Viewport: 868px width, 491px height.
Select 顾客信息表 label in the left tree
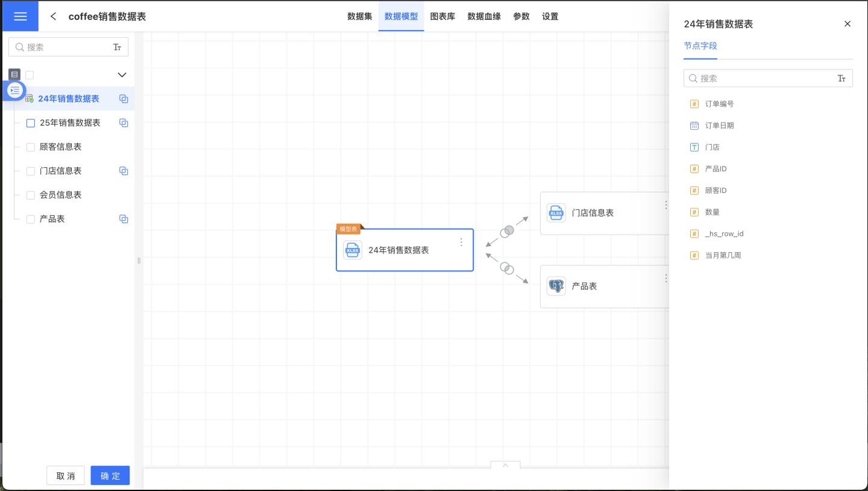[60, 147]
